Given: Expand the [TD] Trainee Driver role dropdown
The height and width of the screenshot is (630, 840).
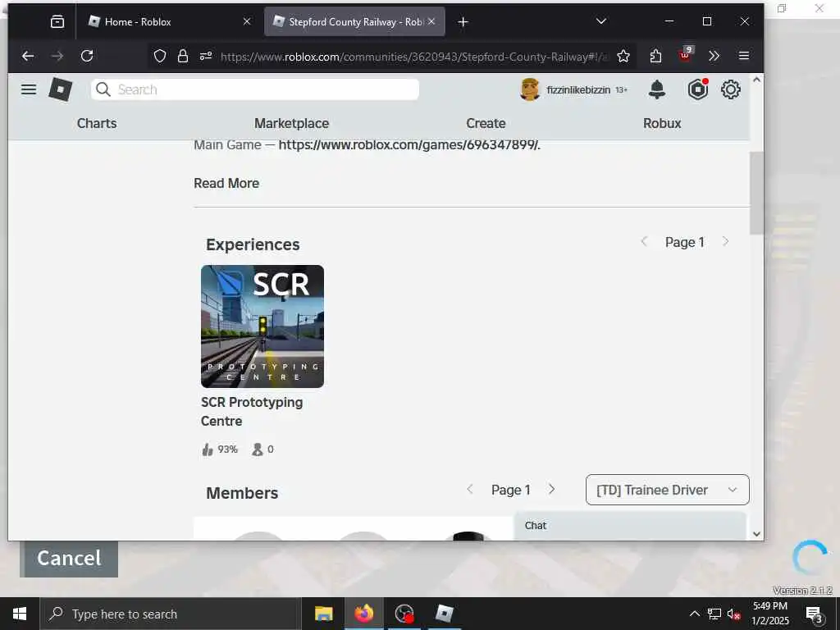Looking at the screenshot, I should coord(668,490).
